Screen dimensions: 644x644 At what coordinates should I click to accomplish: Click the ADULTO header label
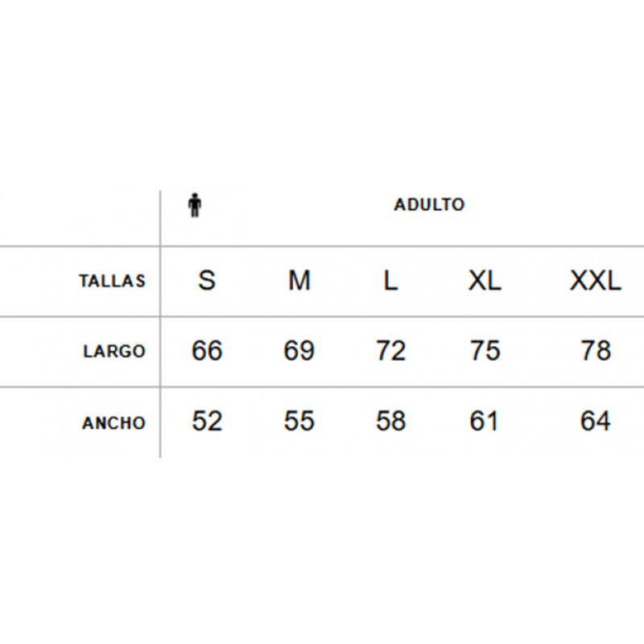[429, 204]
